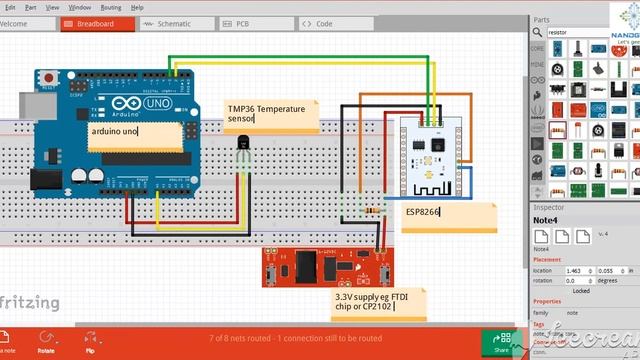
Task: Toggle the Locked option in Inspector
Action: click(581, 291)
